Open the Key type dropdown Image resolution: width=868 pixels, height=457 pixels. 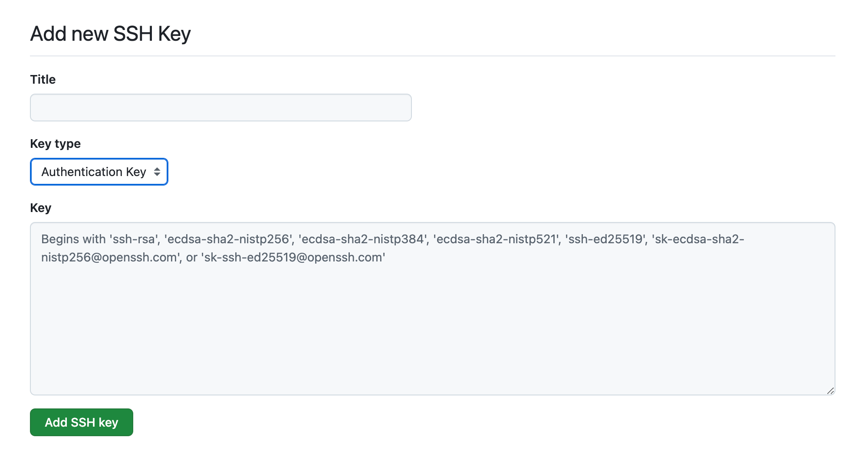click(99, 172)
